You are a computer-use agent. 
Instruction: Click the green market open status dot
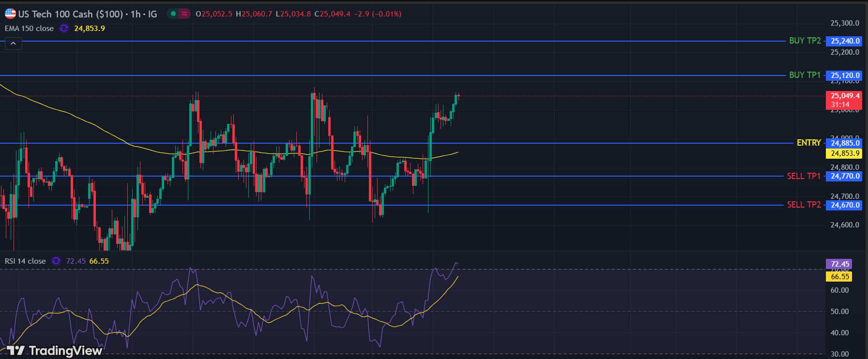(x=173, y=14)
